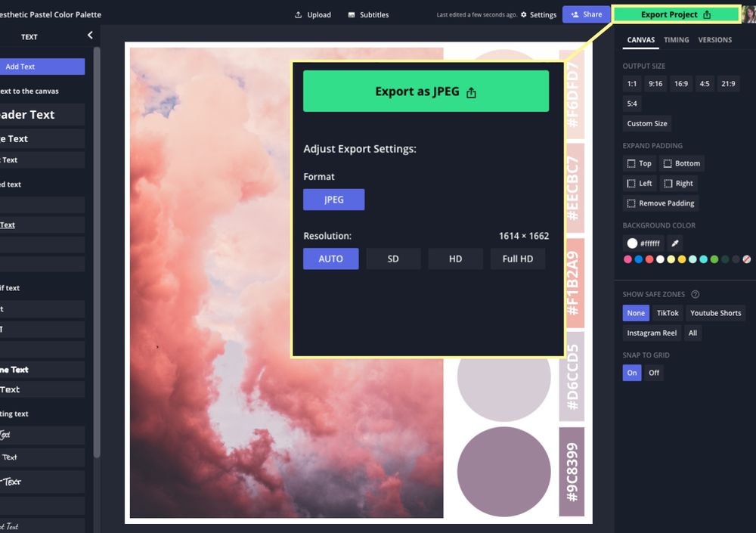Click the Upload icon in the top bar
This screenshot has width=756, height=533.
pyautogui.click(x=299, y=14)
